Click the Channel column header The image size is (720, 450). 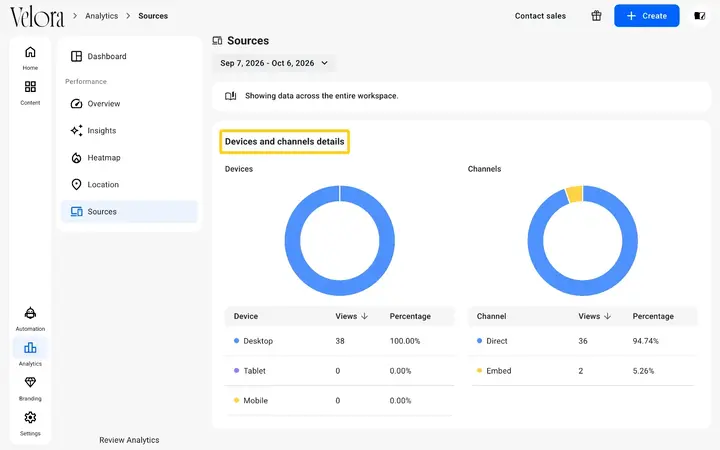pyautogui.click(x=491, y=316)
